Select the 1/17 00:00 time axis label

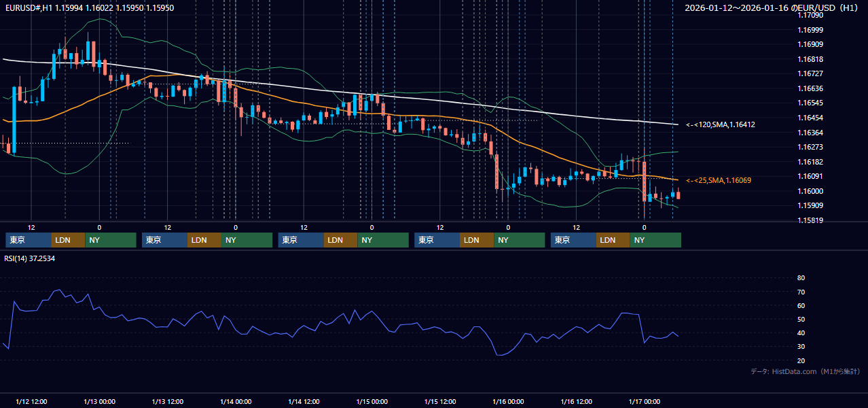tap(645, 402)
